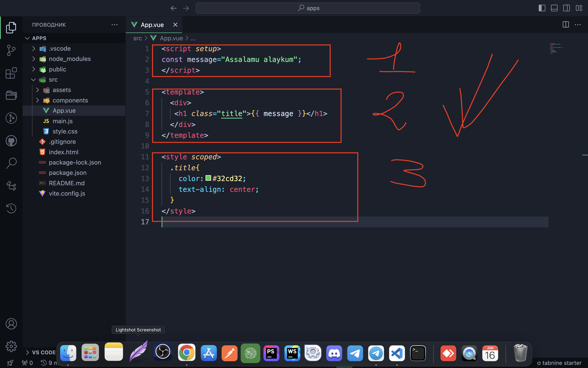Screen dimensions: 588x368
Task: Click the #32cd32 color swatch in code
Action: pyautogui.click(x=208, y=178)
